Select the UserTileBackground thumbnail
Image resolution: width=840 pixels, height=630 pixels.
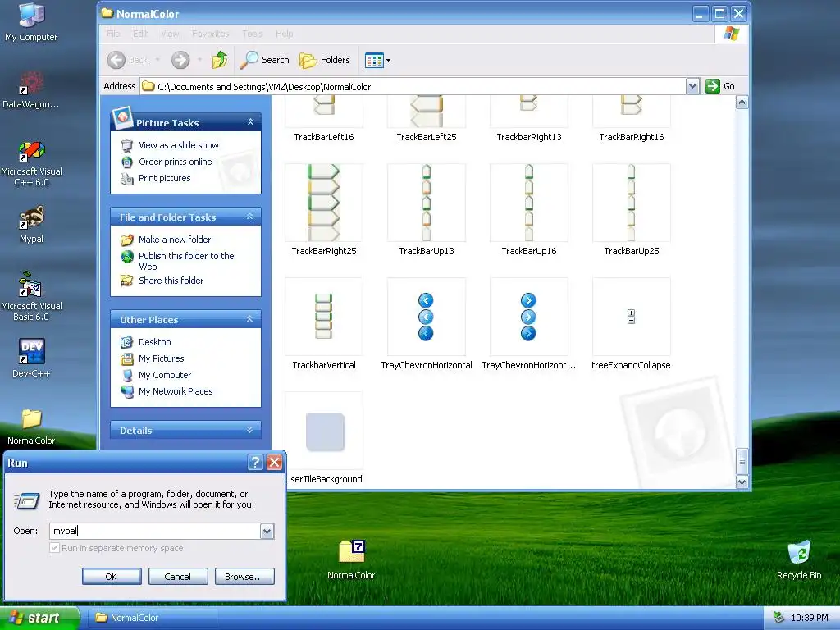(x=324, y=431)
